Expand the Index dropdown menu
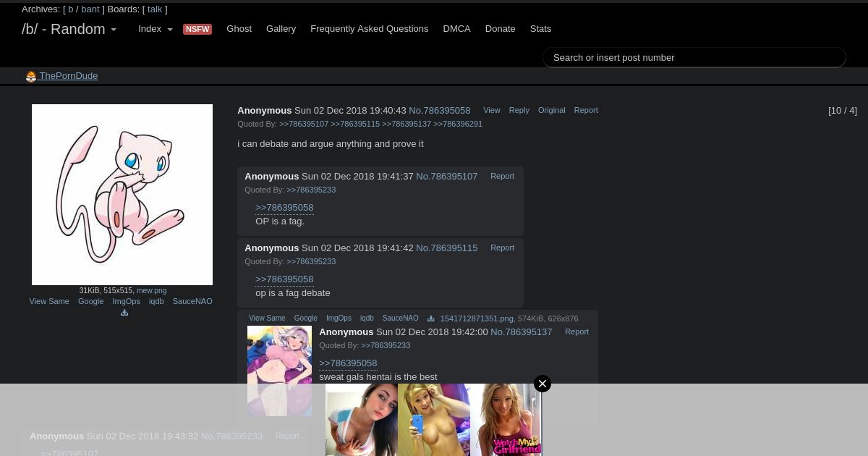The image size is (868, 456). 155,29
